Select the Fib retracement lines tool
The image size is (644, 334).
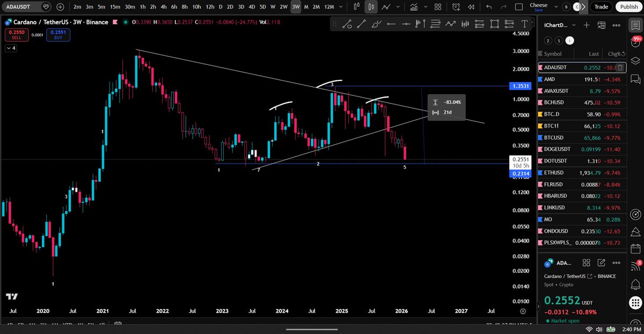click(x=435, y=24)
